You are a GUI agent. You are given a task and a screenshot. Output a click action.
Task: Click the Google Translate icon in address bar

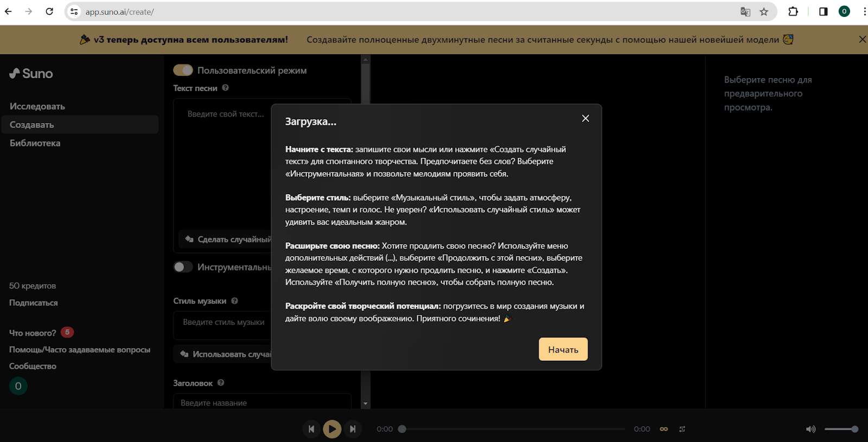(745, 11)
